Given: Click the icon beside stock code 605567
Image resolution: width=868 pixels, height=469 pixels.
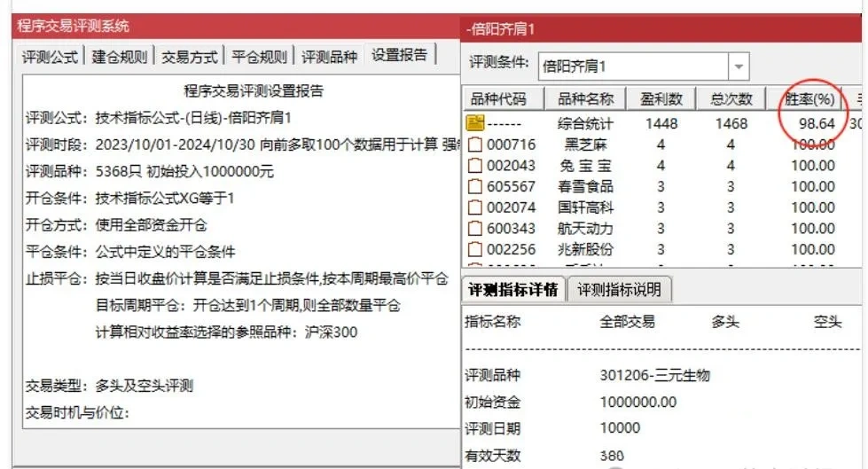Looking at the screenshot, I should [x=475, y=187].
